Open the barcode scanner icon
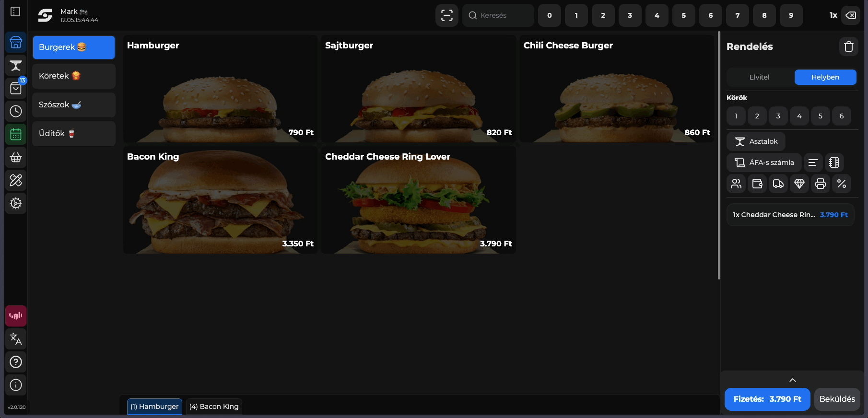The image size is (868, 418). click(x=446, y=15)
